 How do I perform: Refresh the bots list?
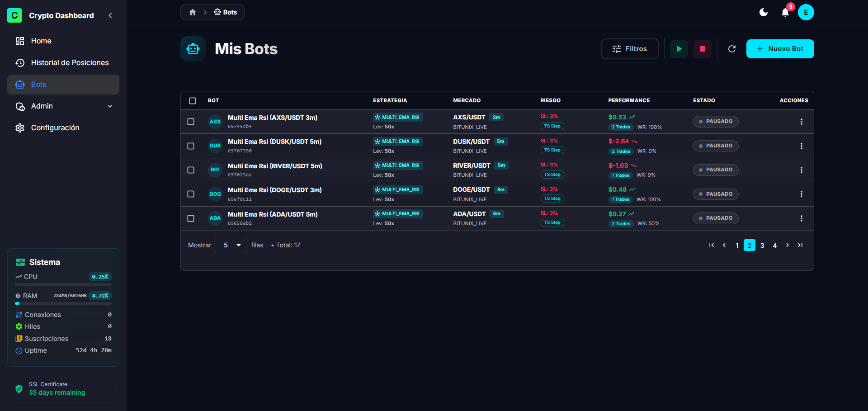point(731,49)
